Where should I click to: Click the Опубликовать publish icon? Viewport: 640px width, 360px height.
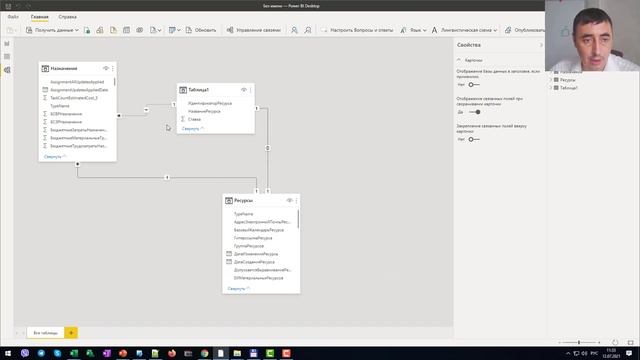[x=508, y=30]
